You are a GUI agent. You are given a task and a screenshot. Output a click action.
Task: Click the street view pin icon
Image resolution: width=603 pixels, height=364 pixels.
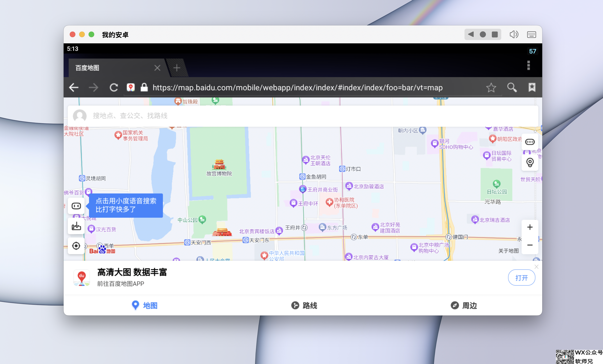(x=530, y=162)
